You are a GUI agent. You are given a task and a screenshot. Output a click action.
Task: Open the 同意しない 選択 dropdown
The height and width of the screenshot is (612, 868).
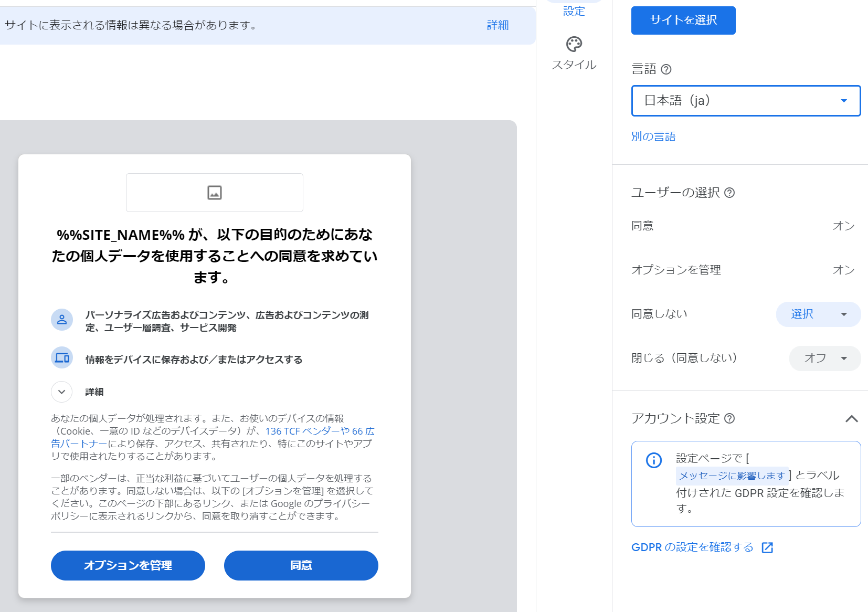(x=818, y=314)
